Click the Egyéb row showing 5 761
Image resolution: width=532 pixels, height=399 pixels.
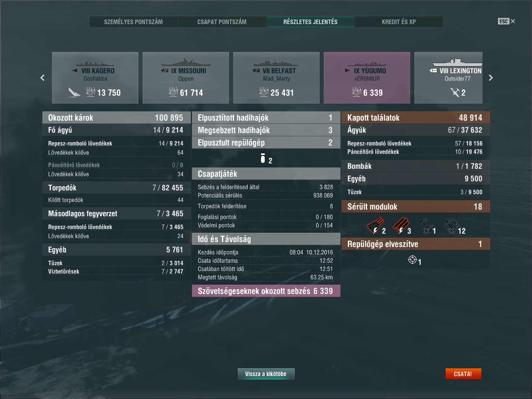pos(116,250)
